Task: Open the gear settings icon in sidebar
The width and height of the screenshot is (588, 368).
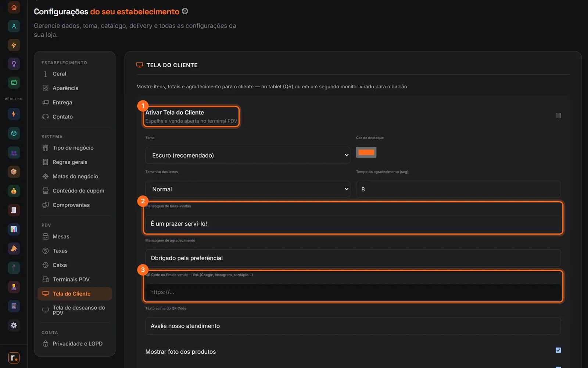Action: [x=14, y=325]
